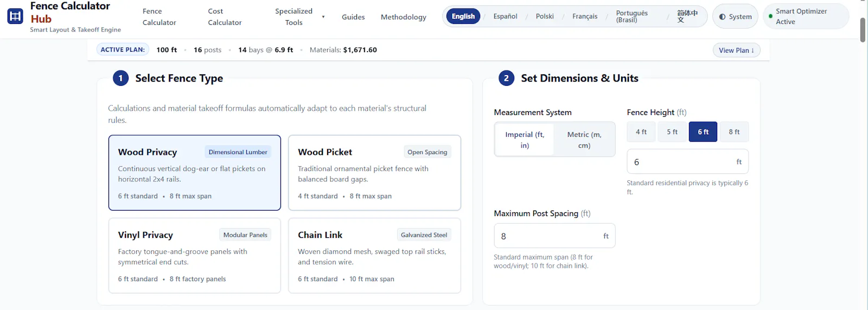Viewport: 868px width, 310px height.
Task: Open the Specialized Tools dropdown arrow
Action: [x=323, y=17]
